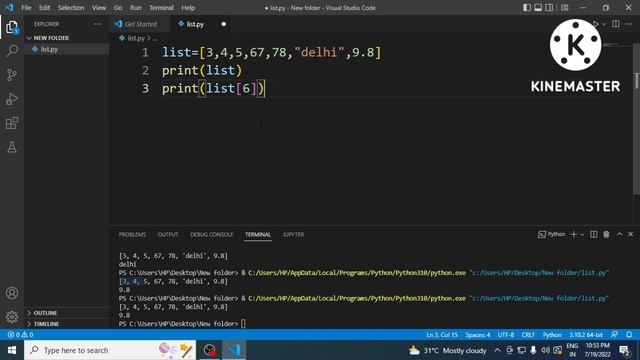Image resolution: width=640 pixels, height=360 pixels.
Task: Click line 1 of code in editor
Action: coord(271,52)
